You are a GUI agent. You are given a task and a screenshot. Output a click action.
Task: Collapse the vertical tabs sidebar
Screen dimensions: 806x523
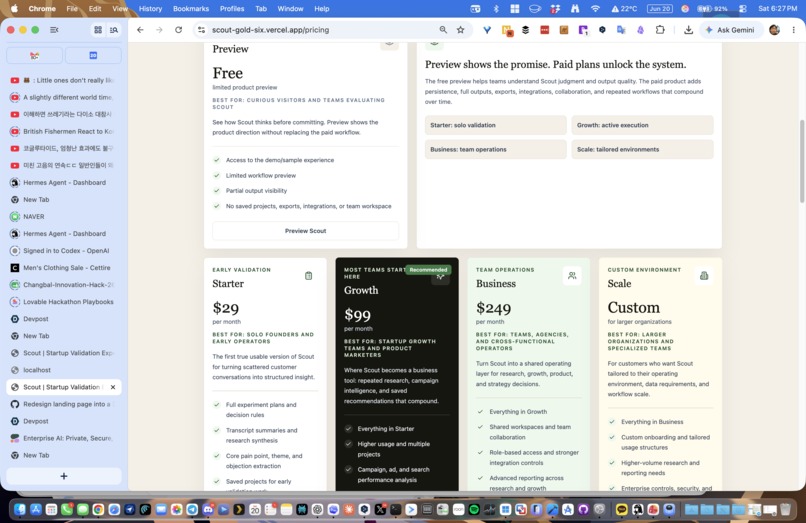[x=54, y=30]
